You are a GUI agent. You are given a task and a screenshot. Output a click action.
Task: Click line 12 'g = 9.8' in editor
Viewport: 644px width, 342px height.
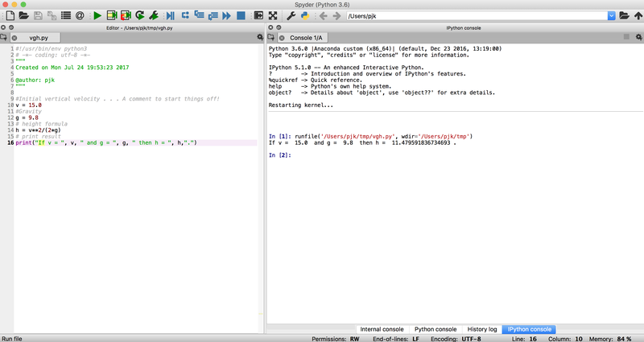(x=27, y=117)
